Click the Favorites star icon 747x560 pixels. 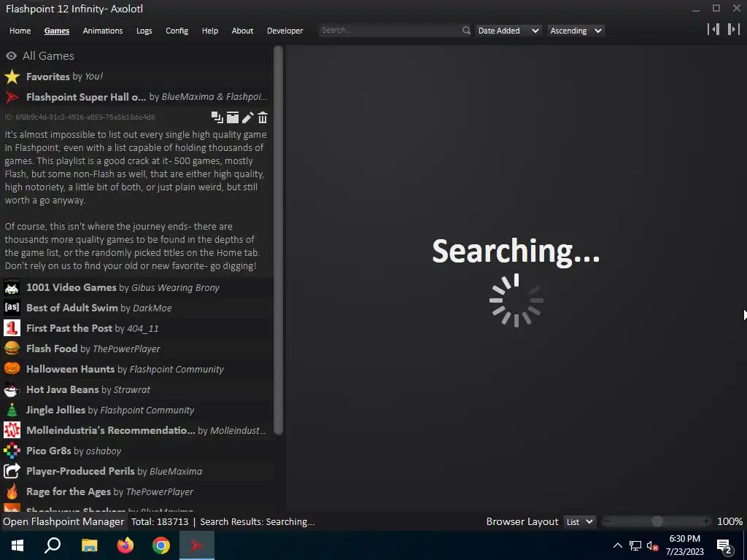[x=12, y=77]
